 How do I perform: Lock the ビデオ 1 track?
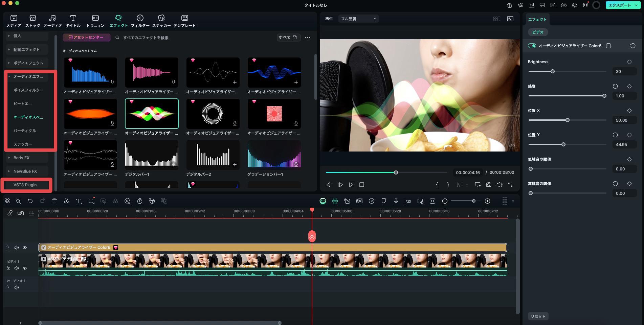click(x=8, y=268)
